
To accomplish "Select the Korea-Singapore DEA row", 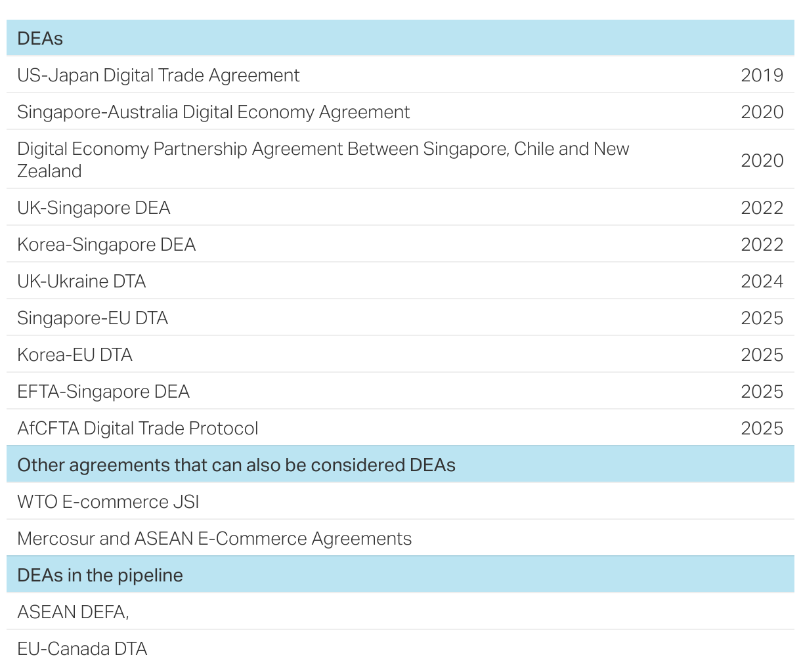I will coord(106,245).
